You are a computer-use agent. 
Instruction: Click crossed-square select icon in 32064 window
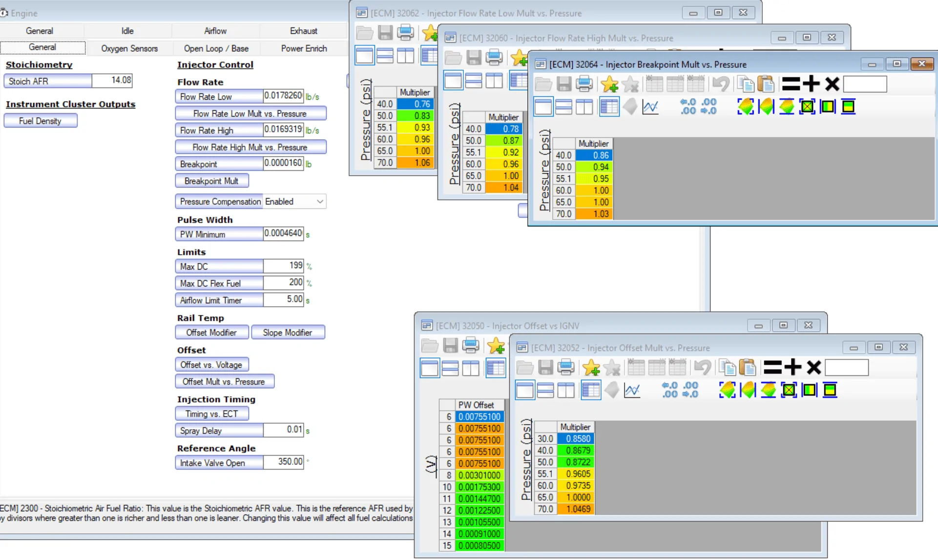807,106
